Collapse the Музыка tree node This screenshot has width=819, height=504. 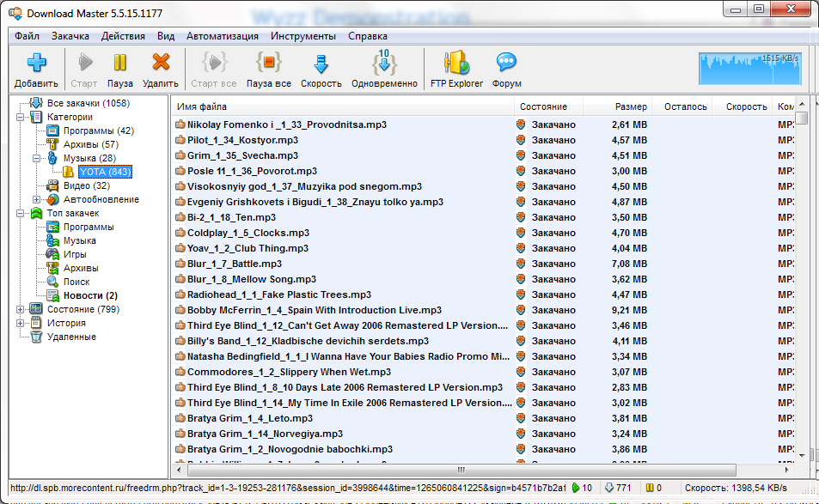click(37, 158)
